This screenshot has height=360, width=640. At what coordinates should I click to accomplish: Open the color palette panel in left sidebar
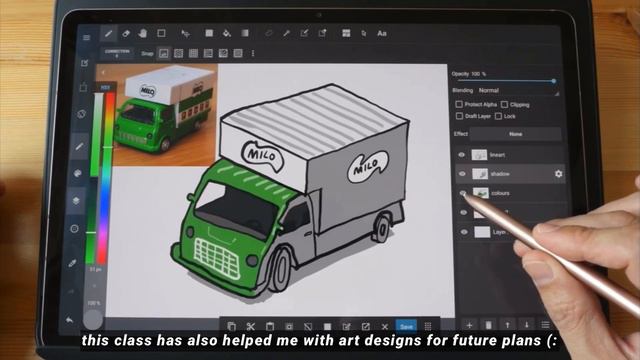coord(78,173)
